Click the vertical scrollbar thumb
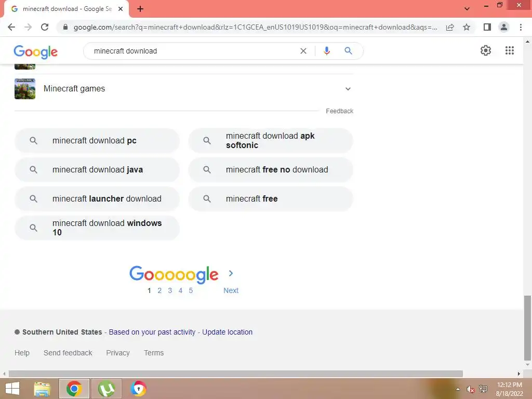Viewport: 532px width, 399px height. pyautogui.click(x=527, y=328)
